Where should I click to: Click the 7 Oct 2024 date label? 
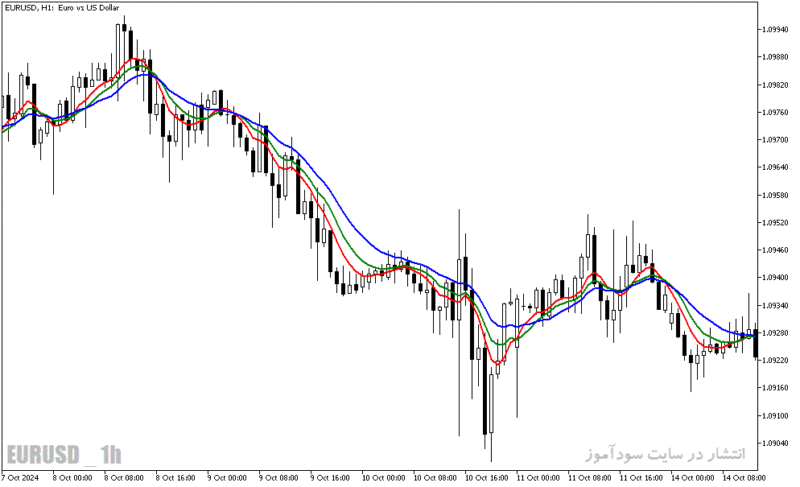(x=20, y=478)
